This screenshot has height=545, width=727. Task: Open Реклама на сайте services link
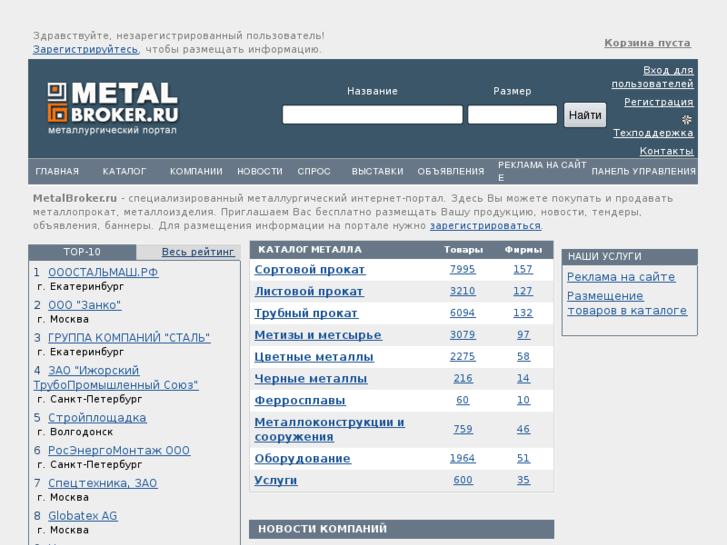pos(621,277)
